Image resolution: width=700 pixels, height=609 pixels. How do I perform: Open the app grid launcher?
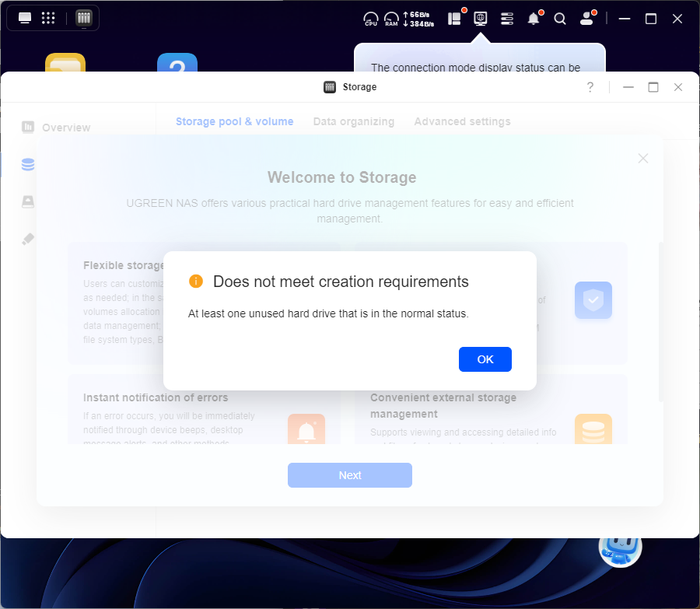tap(47, 18)
